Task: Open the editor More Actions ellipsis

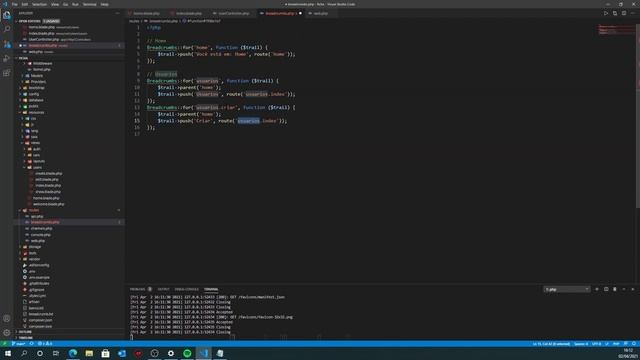Action: [633, 13]
